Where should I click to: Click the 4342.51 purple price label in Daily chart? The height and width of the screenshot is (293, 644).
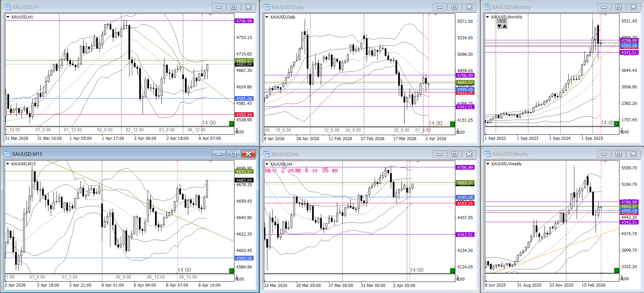[465, 107]
